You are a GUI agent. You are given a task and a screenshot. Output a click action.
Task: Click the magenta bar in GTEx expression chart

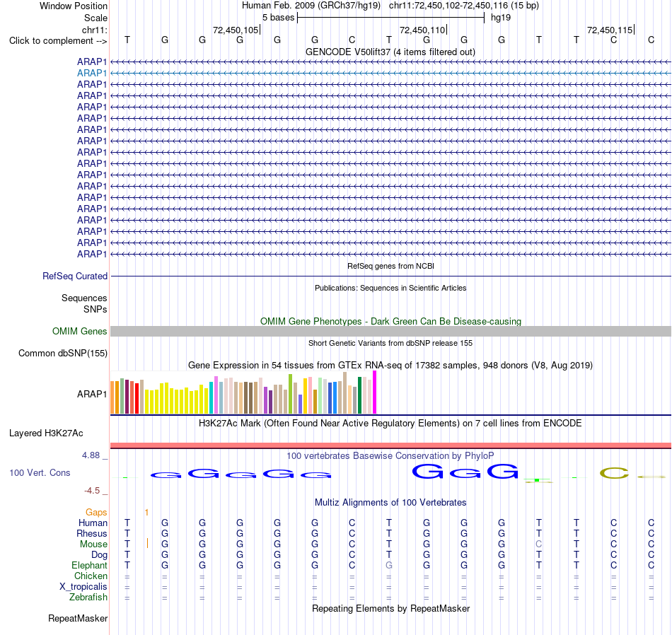(x=375, y=392)
